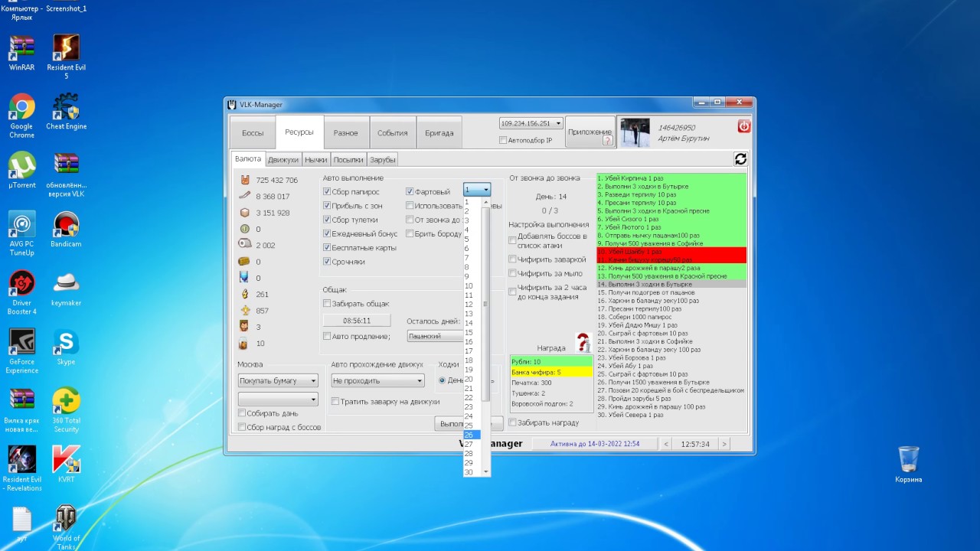Select 30 in the open number list
Viewport: 980px width, 551px height.
pos(472,472)
